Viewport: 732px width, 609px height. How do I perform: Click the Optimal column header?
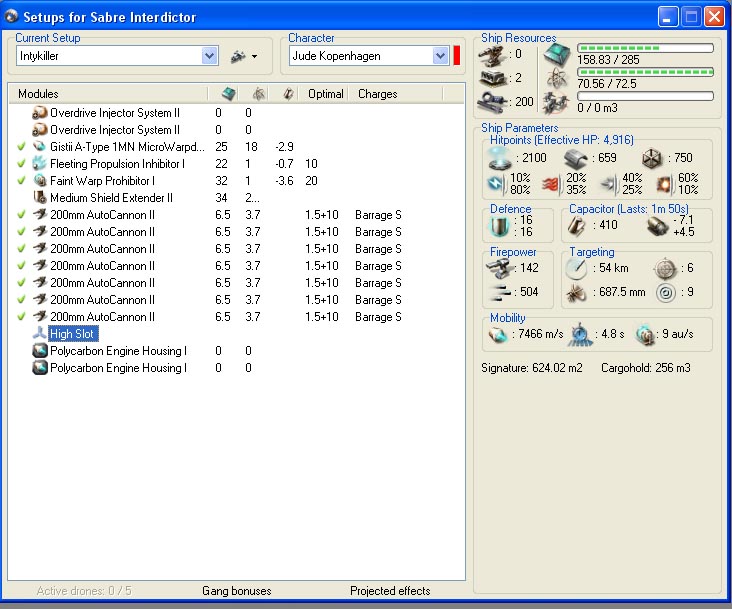[325, 94]
